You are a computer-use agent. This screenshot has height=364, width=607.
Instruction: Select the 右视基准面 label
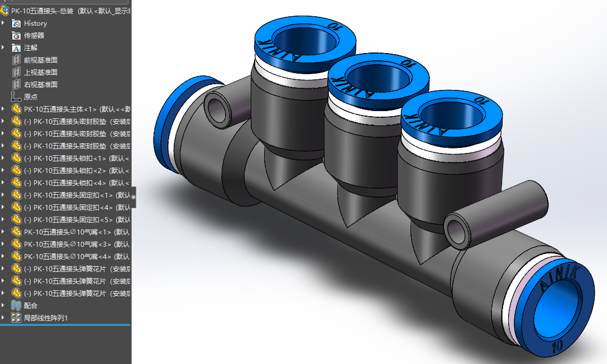coord(41,85)
